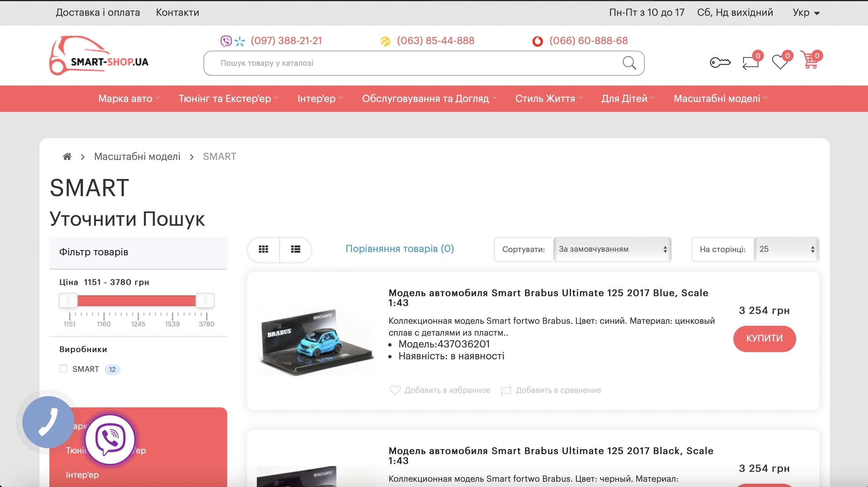Click the floating phone callback button
The image size is (868, 487).
coord(48,422)
